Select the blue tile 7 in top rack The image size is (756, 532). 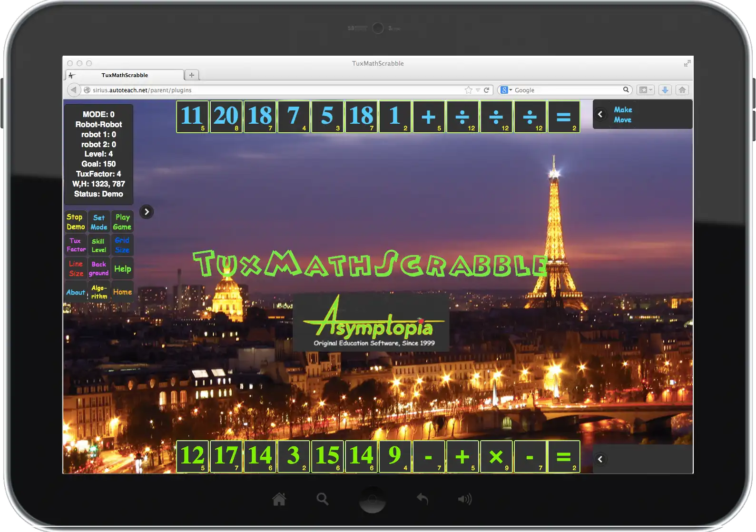(x=294, y=117)
